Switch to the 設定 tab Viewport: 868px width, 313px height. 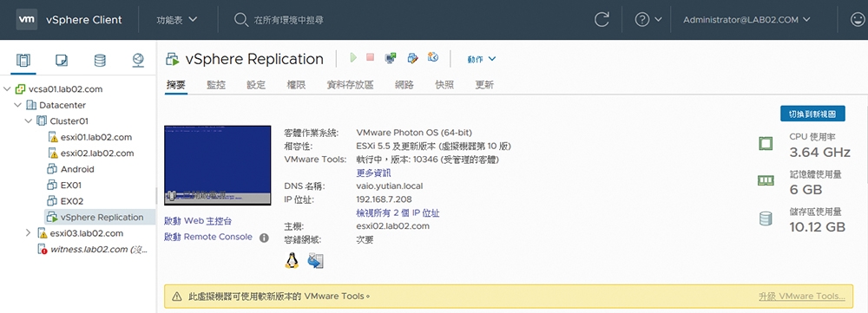(256, 85)
